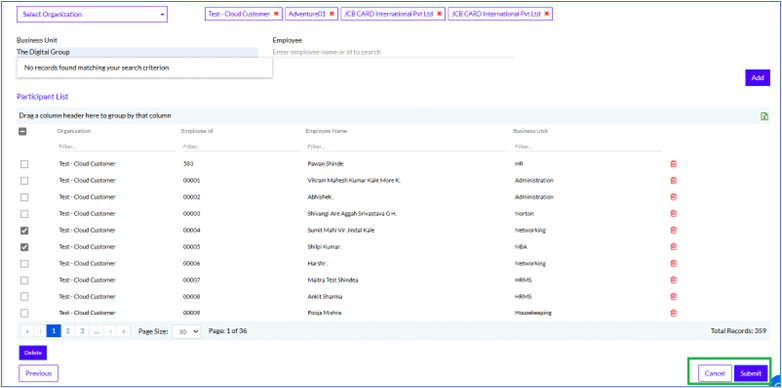
Task: Delete Pawan Shinde row with trash icon
Action: (x=673, y=164)
